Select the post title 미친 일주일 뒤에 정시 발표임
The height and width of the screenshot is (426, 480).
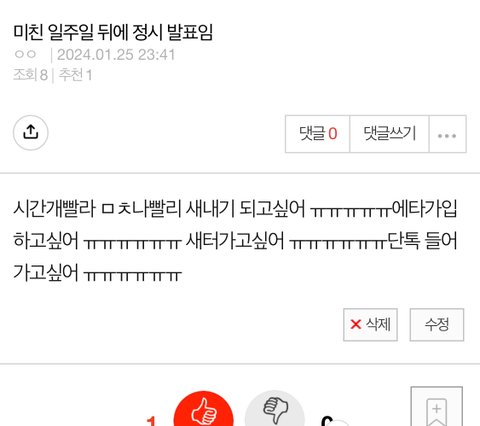pyautogui.click(x=113, y=33)
